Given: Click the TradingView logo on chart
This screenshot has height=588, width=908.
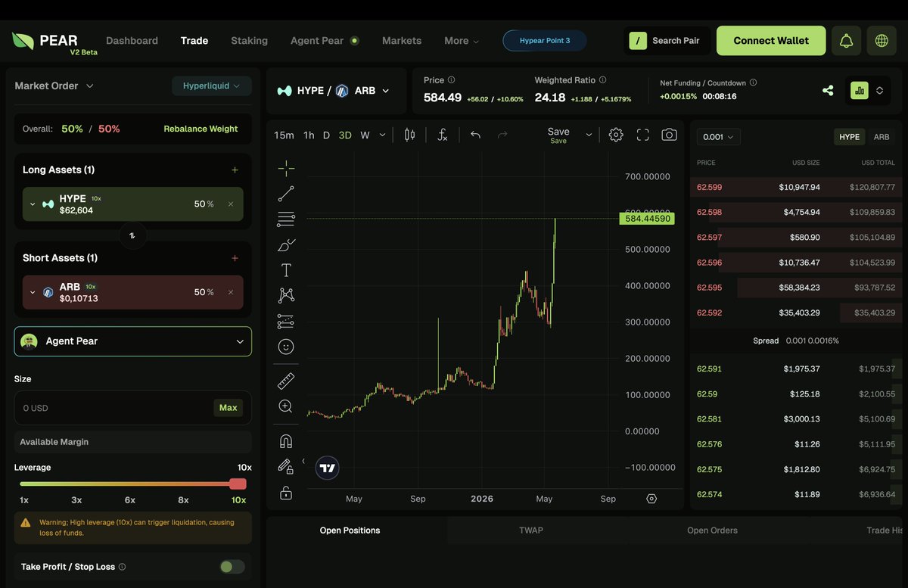Looking at the screenshot, I should click(327, 468).
